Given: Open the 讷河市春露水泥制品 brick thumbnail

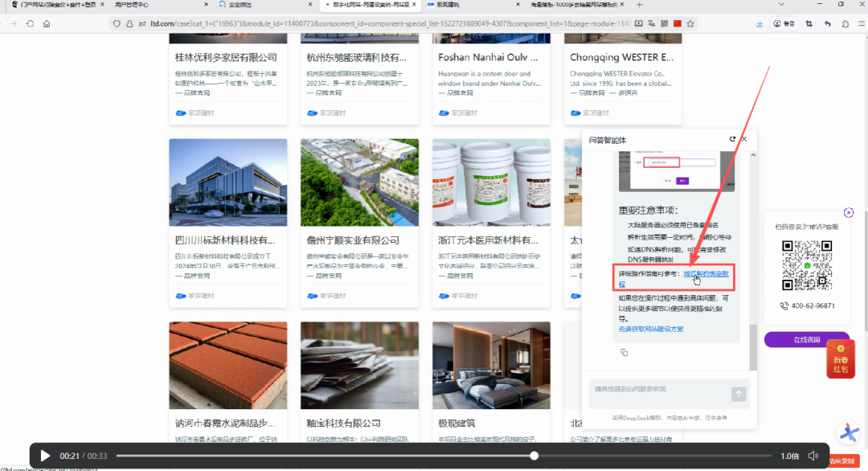Looking at the screenshot, I should (228, 365).
